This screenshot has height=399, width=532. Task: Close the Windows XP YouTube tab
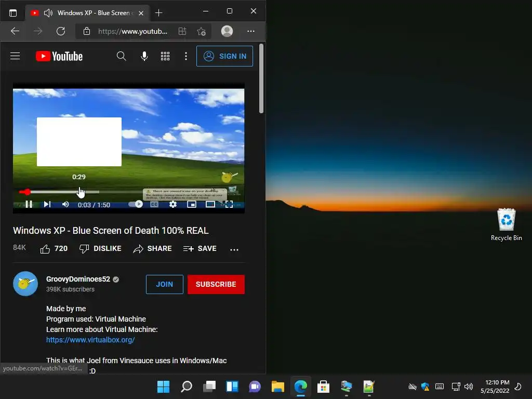[x=141, y=13]
